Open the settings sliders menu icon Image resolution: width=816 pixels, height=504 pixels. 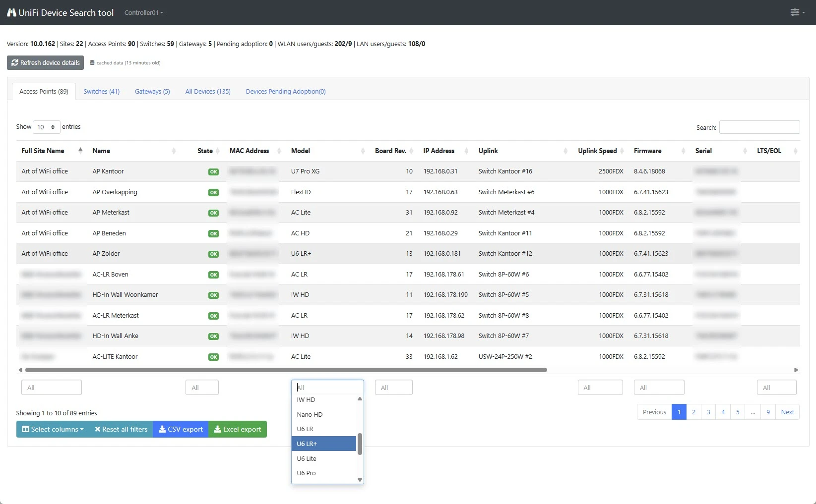tap(797, 12)
